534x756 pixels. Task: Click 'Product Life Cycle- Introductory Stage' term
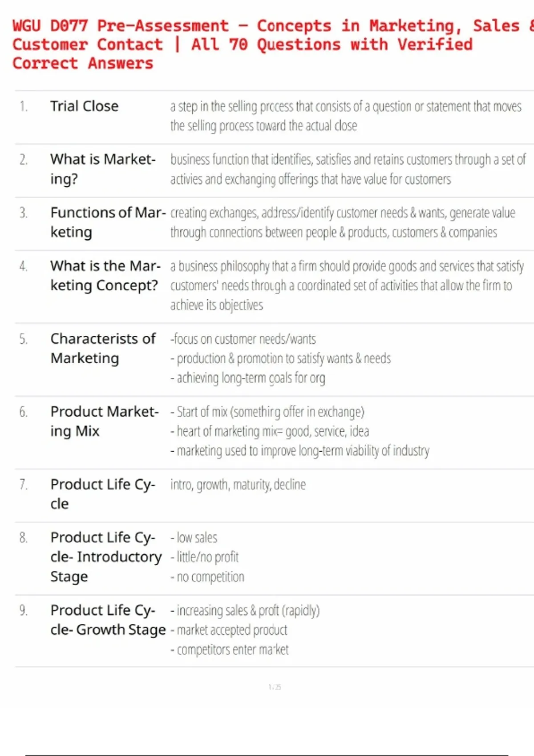click(106, 557)
